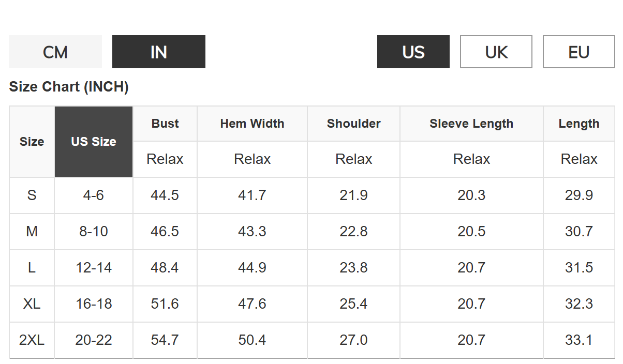The height and width of the screenshot is (364, 623).
Task: Select the L size row label
Action: coord(32,268)
